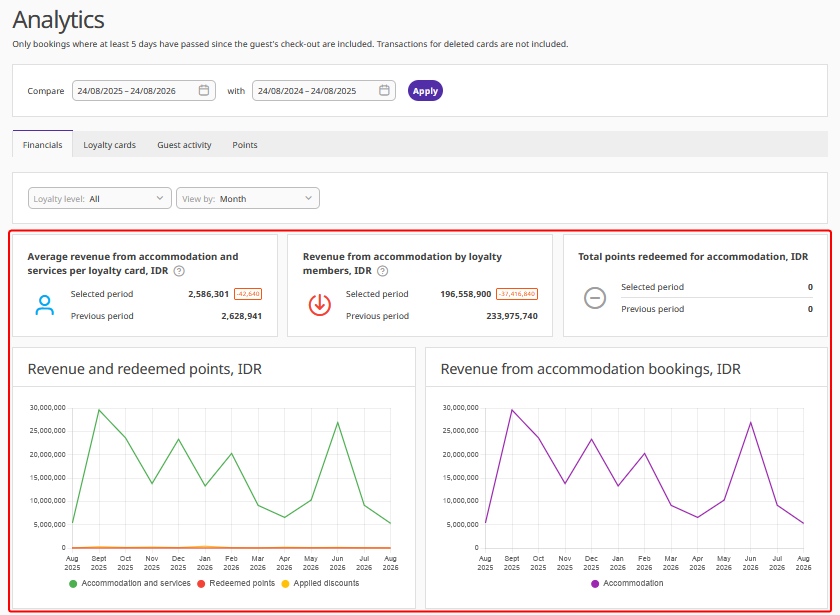
Task: Open the Points tab
Action: pyautogui.click(x=245, y=145)
